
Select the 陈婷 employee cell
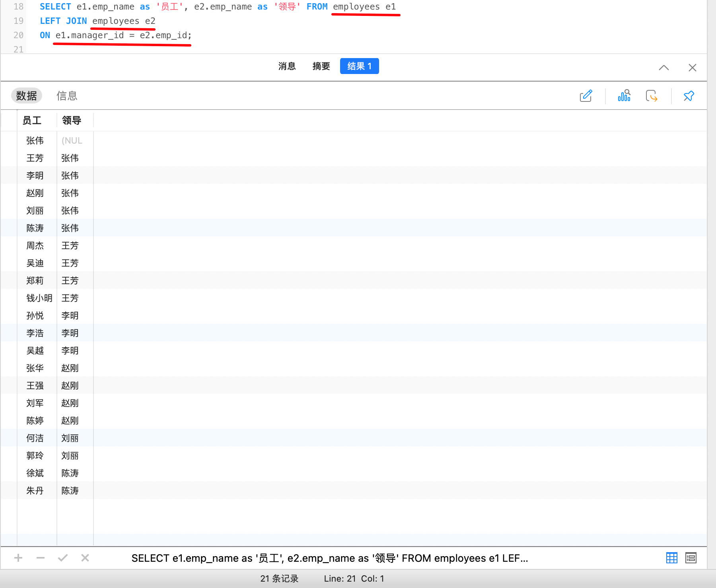tap(37, 421)
